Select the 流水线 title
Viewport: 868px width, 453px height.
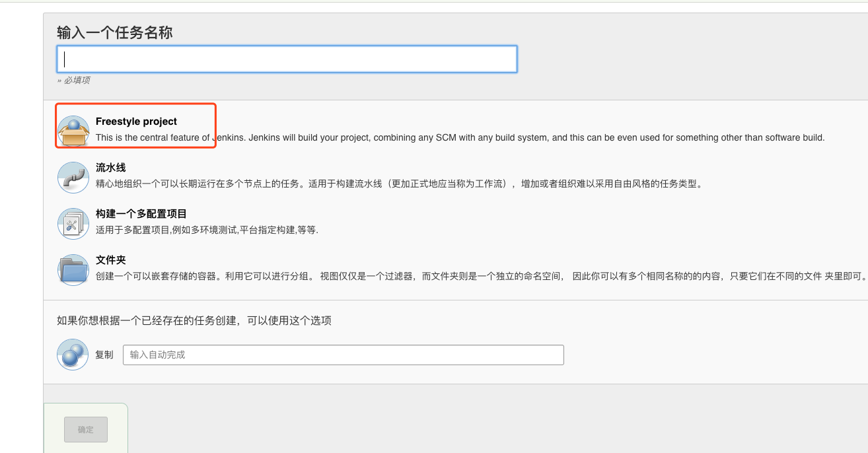pyautogui.click(x=110, y=168)
